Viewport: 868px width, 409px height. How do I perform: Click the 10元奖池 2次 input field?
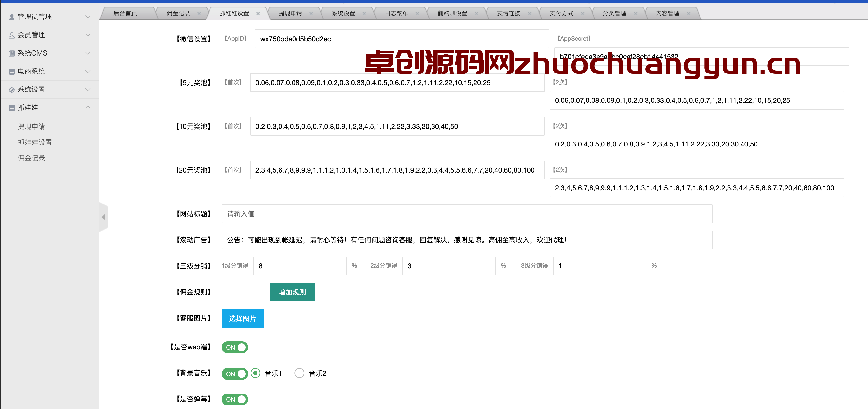pos(697,144)
